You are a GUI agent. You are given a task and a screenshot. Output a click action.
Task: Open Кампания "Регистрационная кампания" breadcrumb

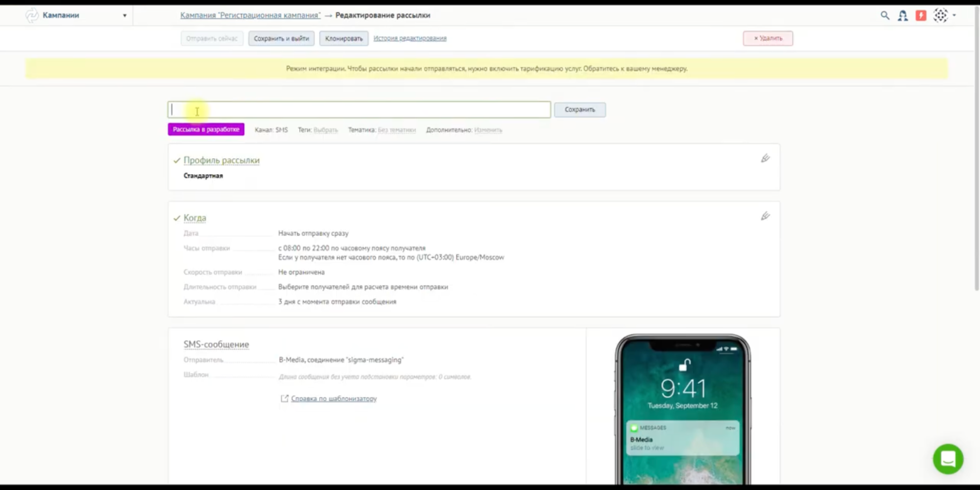pos(250,15)
